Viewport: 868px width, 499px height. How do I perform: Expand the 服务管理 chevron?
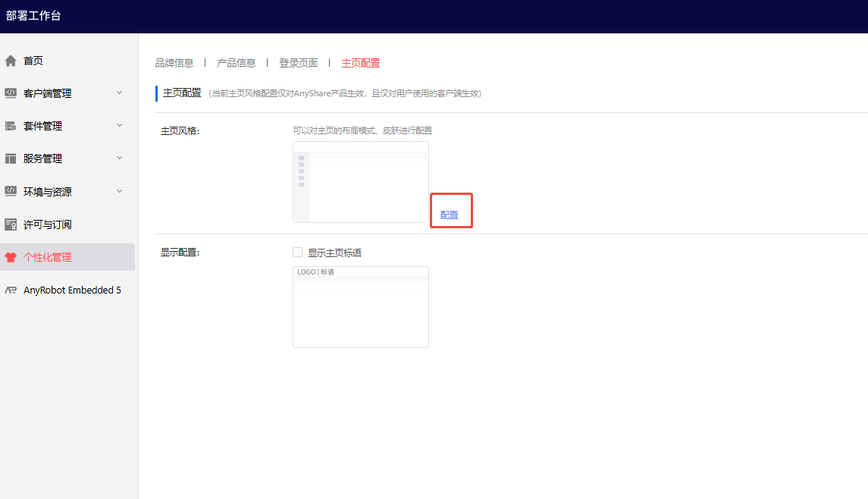pos(119,158)
